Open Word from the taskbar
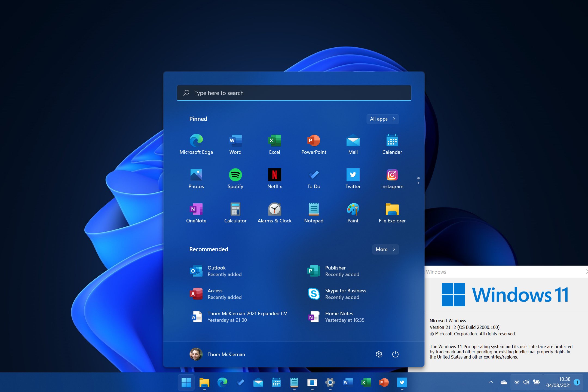Image resolution: width=588 pixels, height=392 pixels. click(348, 382)
